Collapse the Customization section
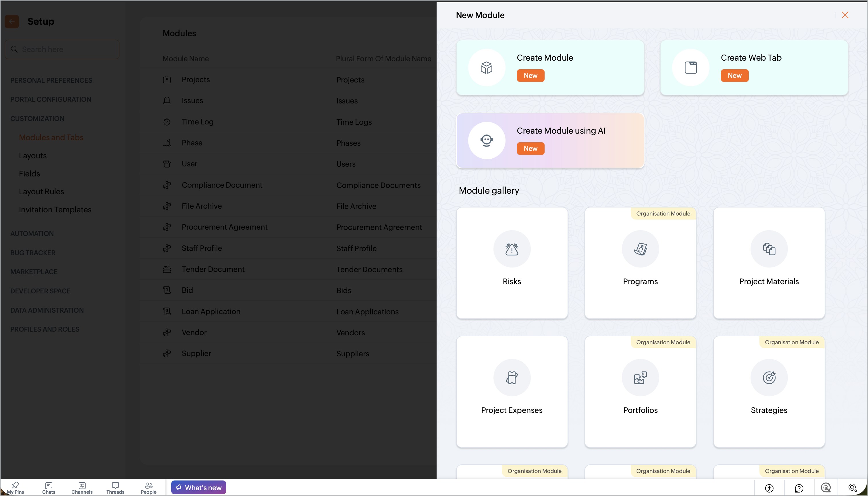Screen dimensions: 868x496 pos(37,119)
